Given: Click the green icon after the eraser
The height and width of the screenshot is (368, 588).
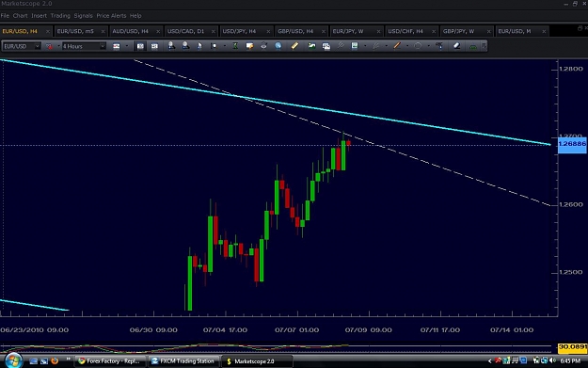Looking at the screenshot, I should pyautogui.click(x=473, y=46).
